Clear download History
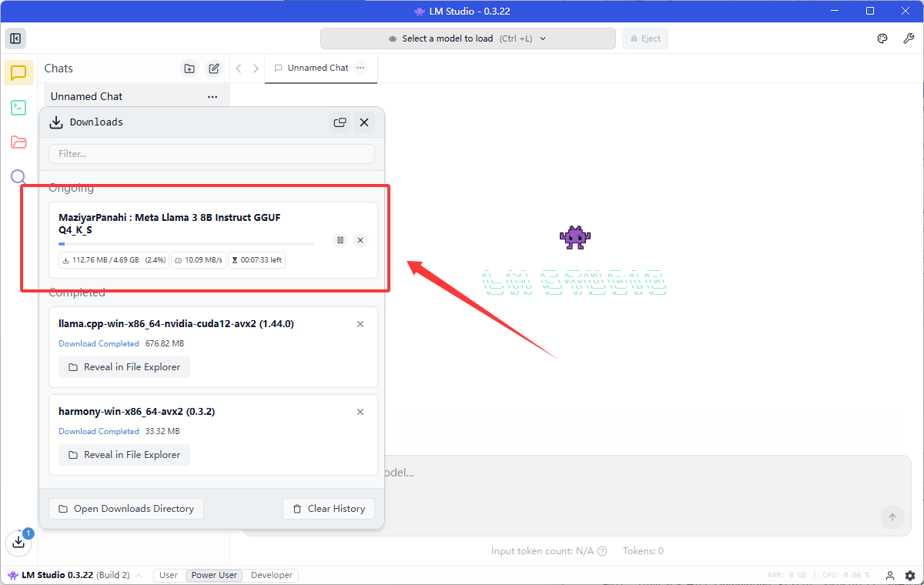The width and height of the screenshot is (924, 585). pyautogui.click(x=329, y=509)
